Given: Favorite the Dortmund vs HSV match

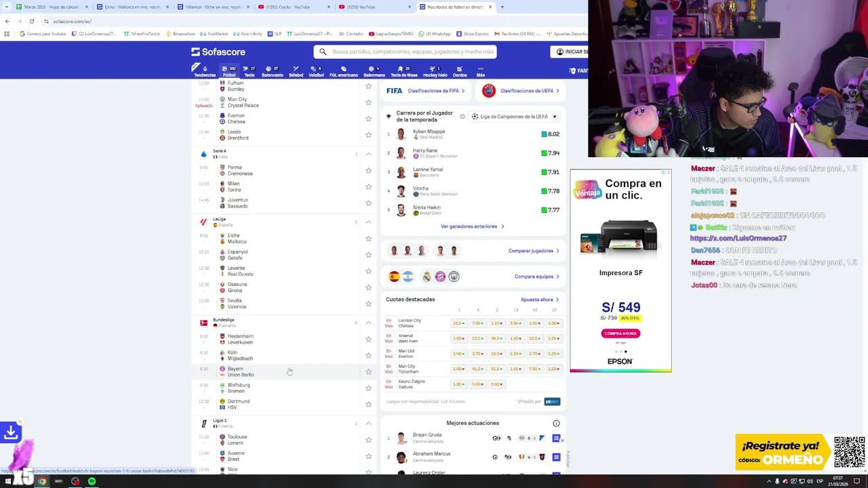Looking at the screenshot, I should tap(368, 404).
